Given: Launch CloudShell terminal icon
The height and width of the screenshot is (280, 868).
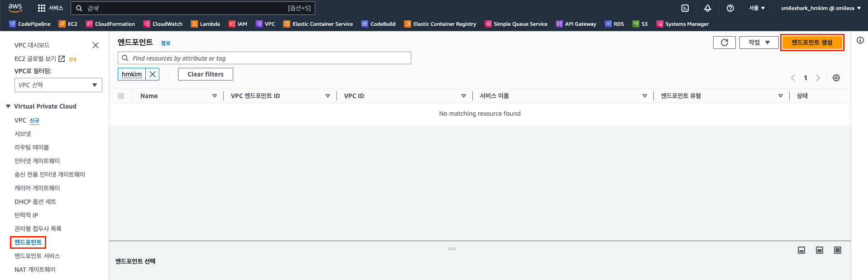Looking at the screenshot, I should point(685,8).
